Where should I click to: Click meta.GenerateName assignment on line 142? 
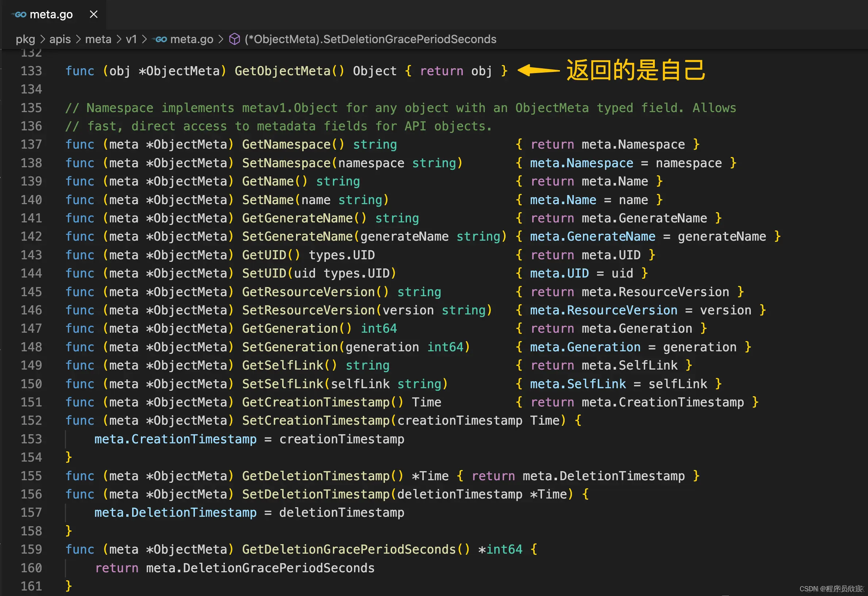click(x=648, y=237)
